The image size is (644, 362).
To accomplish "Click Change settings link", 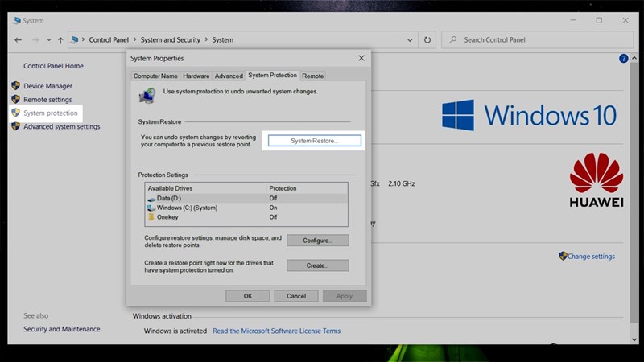I will 591,257.
